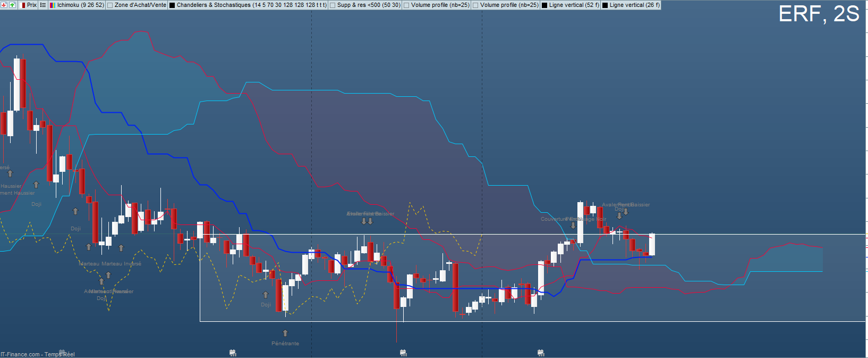
Task: Click the calendar icon below the Pénétrante label
Action: (232, 353)
